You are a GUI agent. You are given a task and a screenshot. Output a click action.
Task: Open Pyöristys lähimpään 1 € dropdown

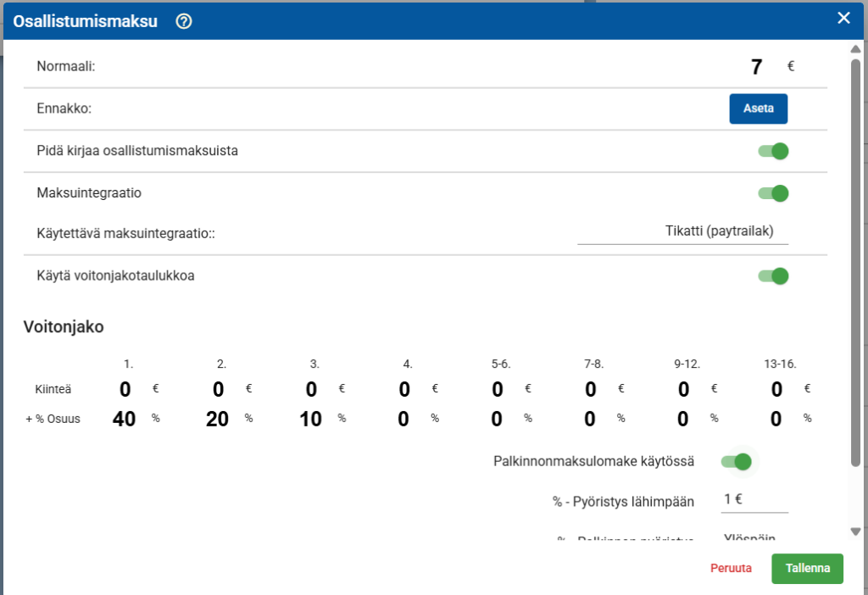[754, 500]
